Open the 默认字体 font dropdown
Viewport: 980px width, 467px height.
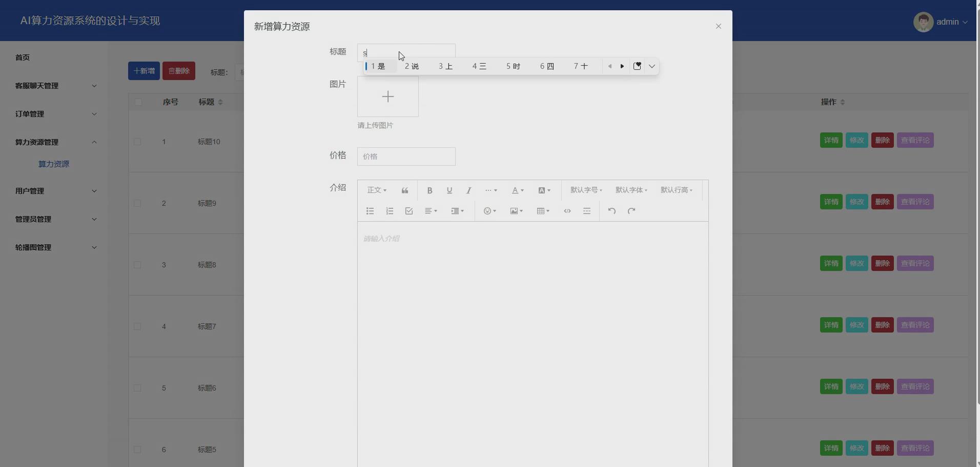click(x=631, y=190)
